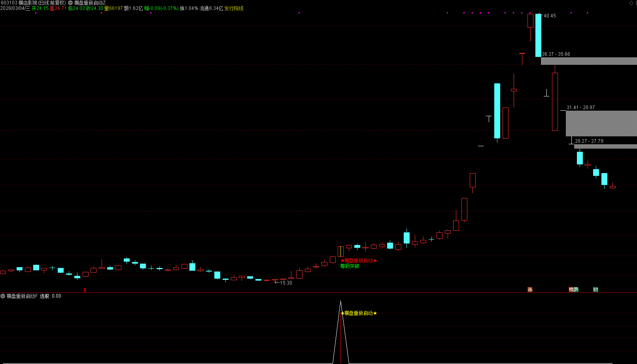Click the 15.30 low price label

click(286, 283)
